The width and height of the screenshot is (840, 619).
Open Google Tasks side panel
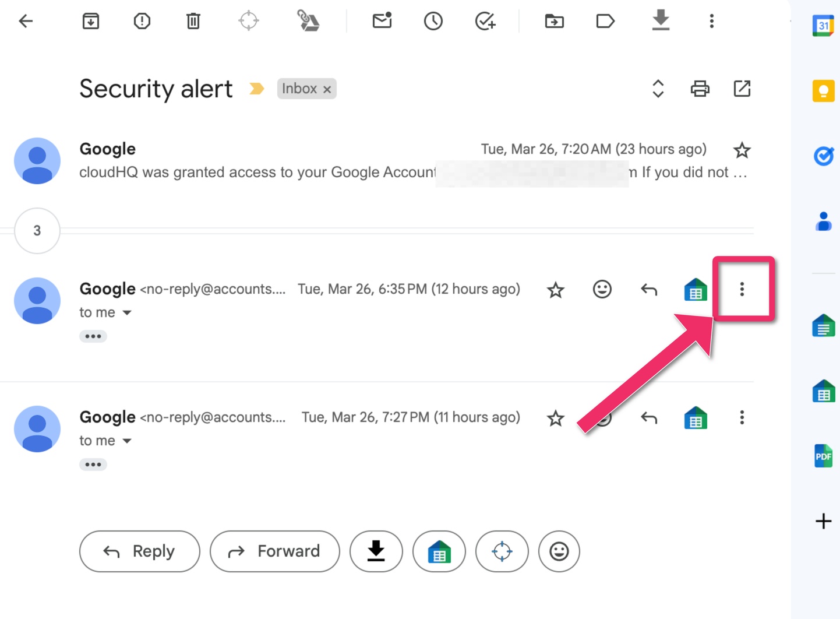(824, 156)
